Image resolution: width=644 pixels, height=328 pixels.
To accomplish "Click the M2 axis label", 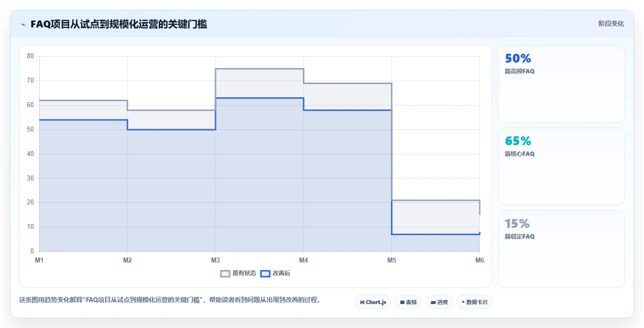I will (x=128, y=260).
